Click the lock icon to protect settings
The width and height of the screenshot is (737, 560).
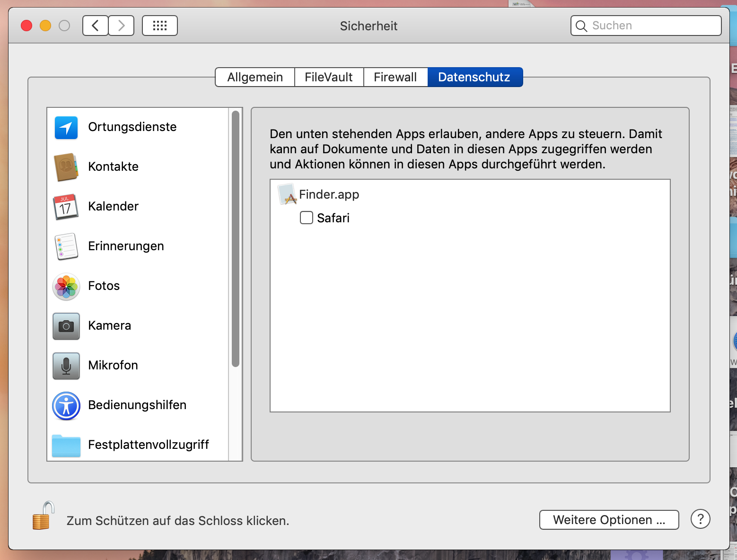tap(43, 516)
